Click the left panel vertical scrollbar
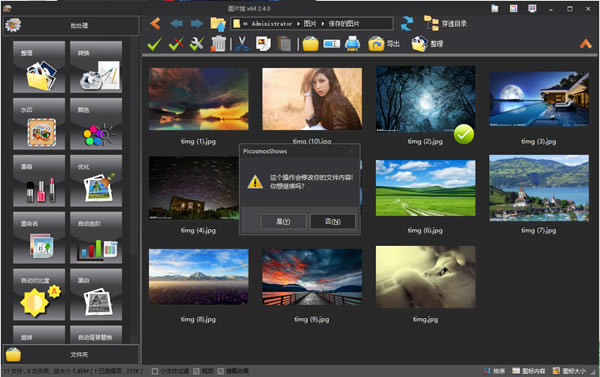This screenshot has height=377, width=600. pos(134,189)
